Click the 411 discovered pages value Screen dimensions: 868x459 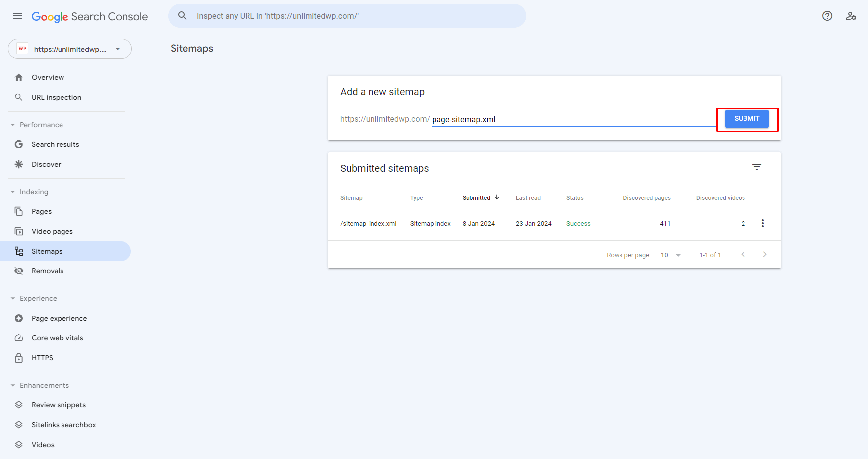[665, 224]
